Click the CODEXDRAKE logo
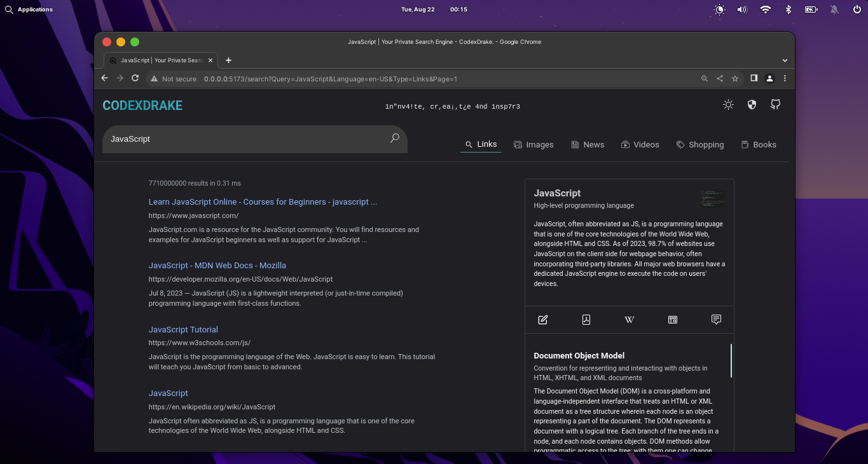The height and width of the screenshot is (464, 868). coord(142,106)
